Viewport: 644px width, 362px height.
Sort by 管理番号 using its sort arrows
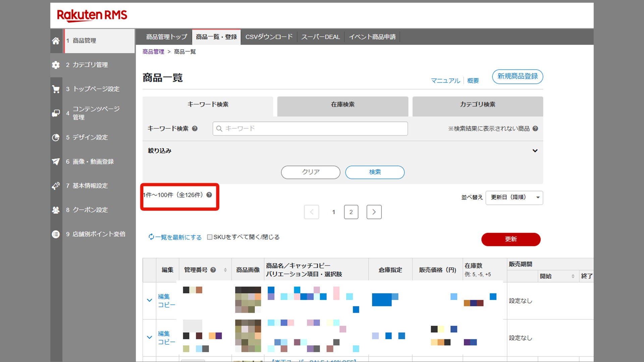(225, 270)
